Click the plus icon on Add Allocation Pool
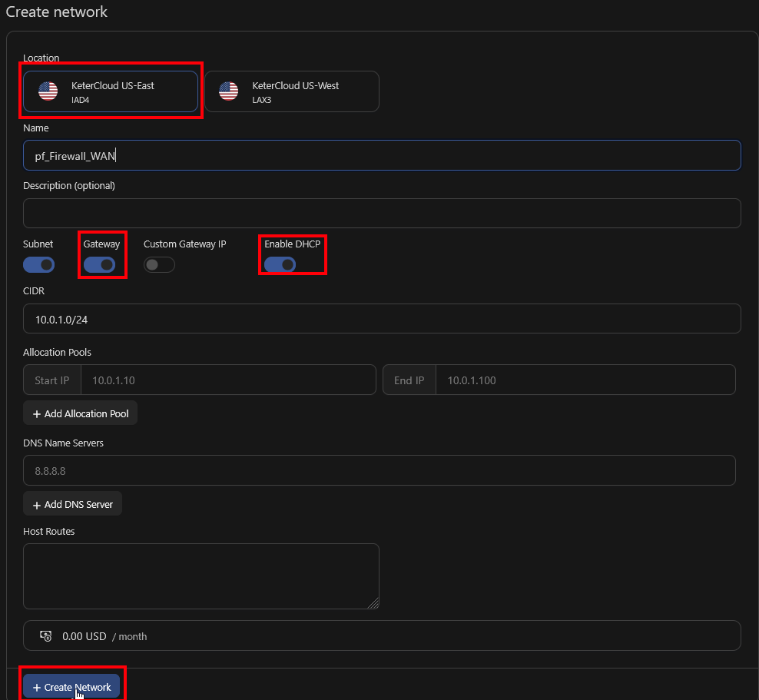Viewport: 759px width, 700px height. click(x=37, y=413)
